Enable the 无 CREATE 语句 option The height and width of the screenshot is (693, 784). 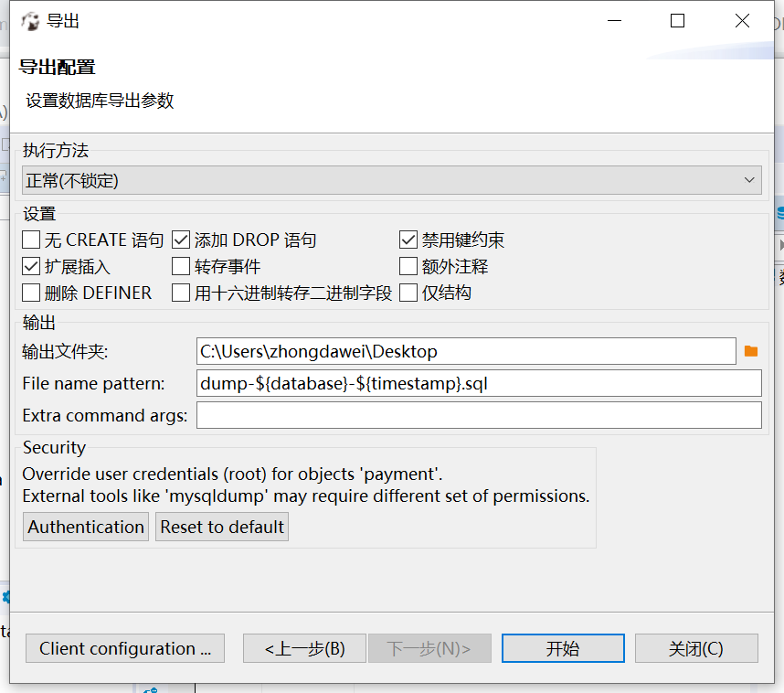[x=28, y=240]
